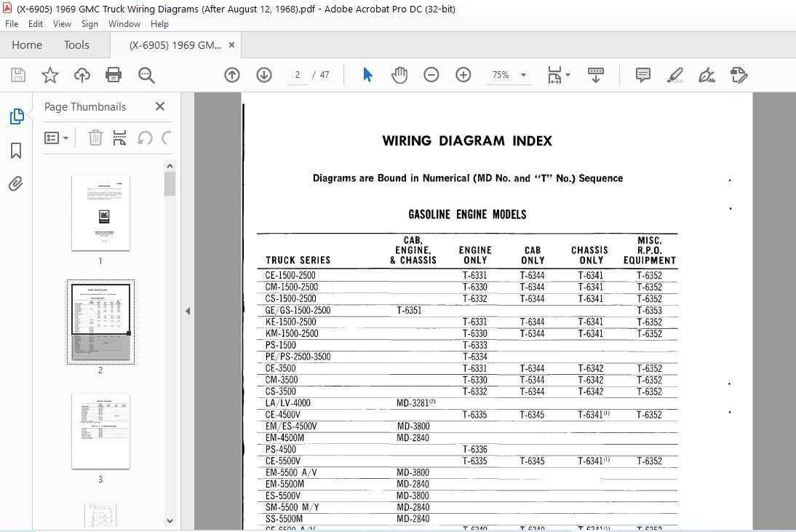Select the Highlight text pen tool
The image size is (796, 532).
[x=674, y=75]
